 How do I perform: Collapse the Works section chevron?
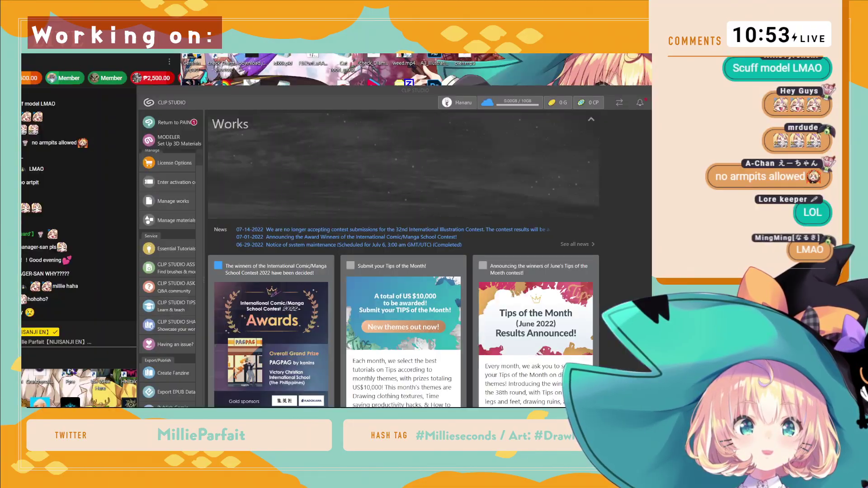click(x=591, y=119)
